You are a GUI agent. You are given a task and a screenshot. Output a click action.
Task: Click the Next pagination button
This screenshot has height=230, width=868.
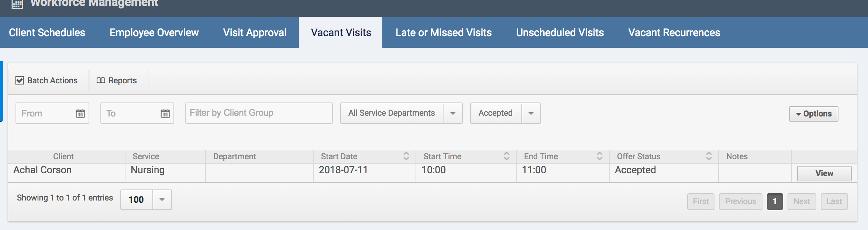coord(802,202)
